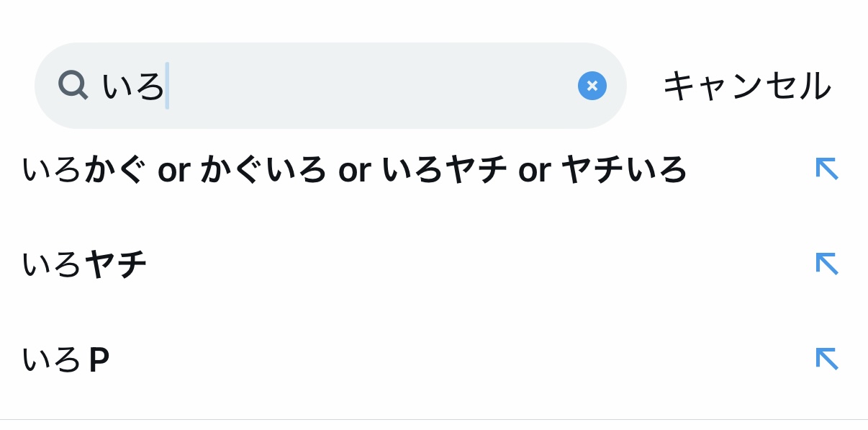Dismiss the search view via キャンセル
The image size is (868, 430).
[x=746, y=86]
